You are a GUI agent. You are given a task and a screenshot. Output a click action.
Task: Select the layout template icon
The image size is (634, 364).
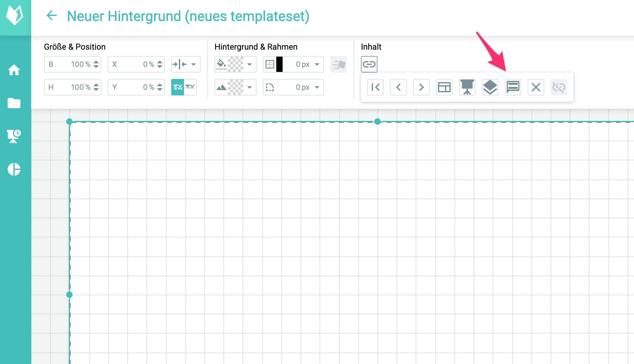(x=444, y=87)
